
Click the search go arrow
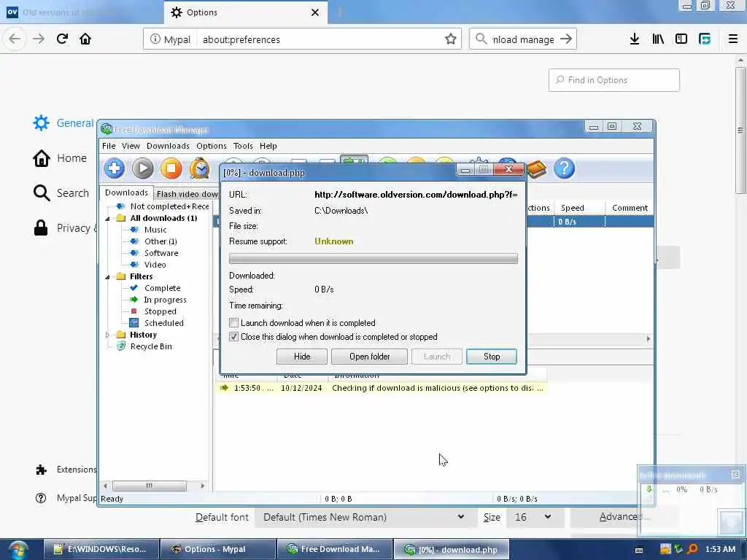[566, 39]
